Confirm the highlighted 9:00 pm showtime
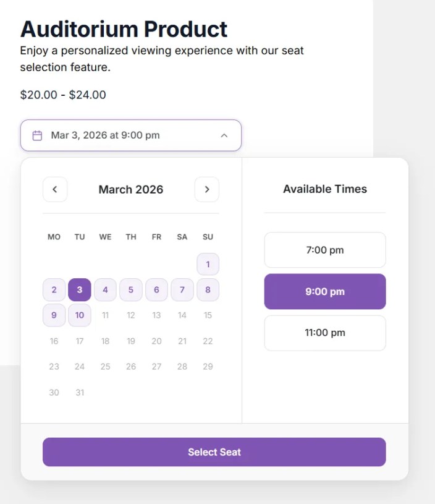The height and width of the screenshot is (504, 435). (325, 291)
